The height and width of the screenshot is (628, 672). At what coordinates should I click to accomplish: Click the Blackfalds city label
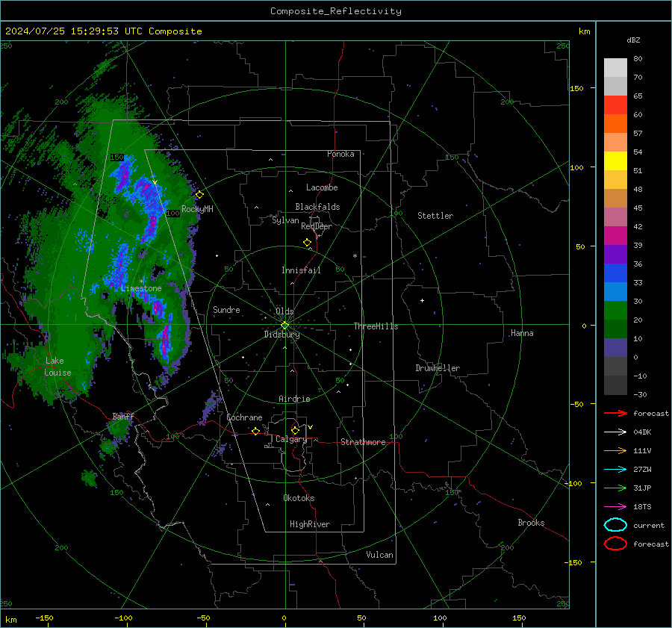[317, 207]
